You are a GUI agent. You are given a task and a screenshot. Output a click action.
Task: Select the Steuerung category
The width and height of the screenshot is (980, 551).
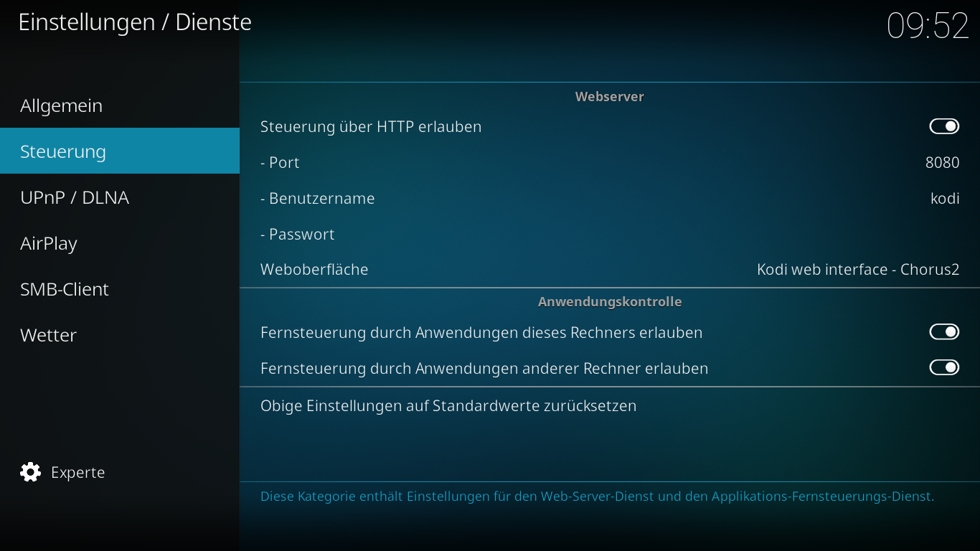(63, 151)
